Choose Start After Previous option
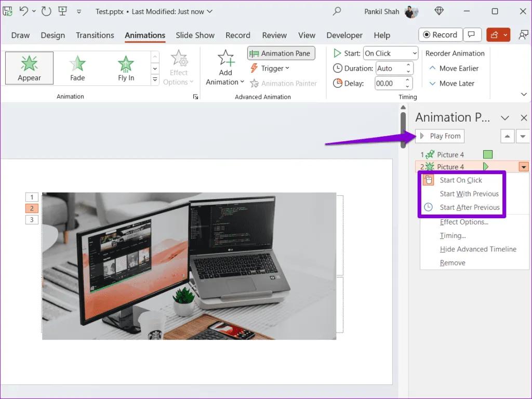 pyautogui.click(x=469, y=207)
